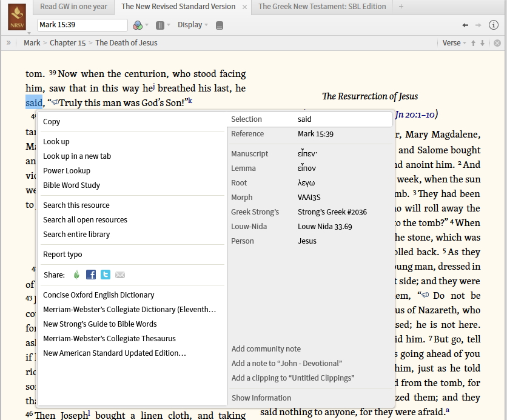The width and height of the screenshot is (507, 420).
Task: Expand the sidebar with double chevron
Action: 8,42
